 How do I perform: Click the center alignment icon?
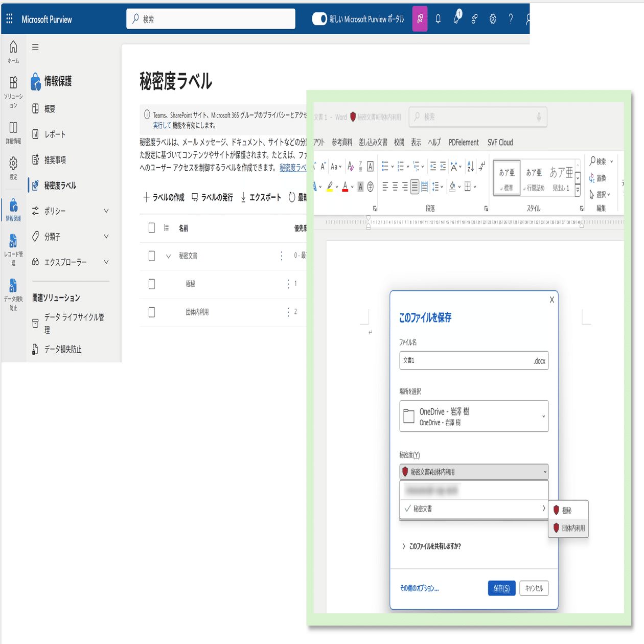coord(394,186)
